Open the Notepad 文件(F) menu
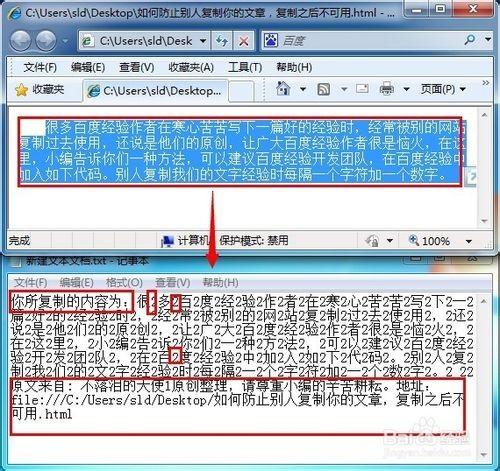This screenshot has height=471, width=500. (30, 283)
